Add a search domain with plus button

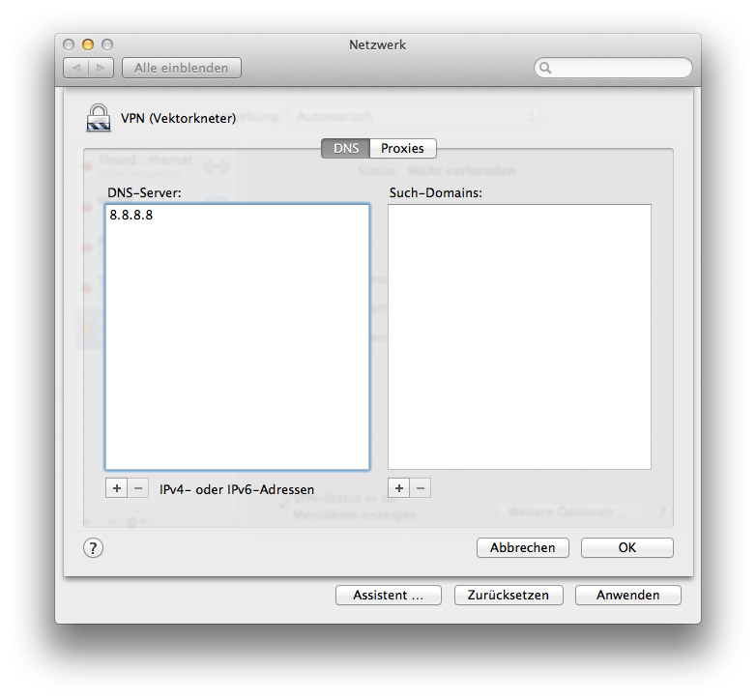(x=399, y=488)
